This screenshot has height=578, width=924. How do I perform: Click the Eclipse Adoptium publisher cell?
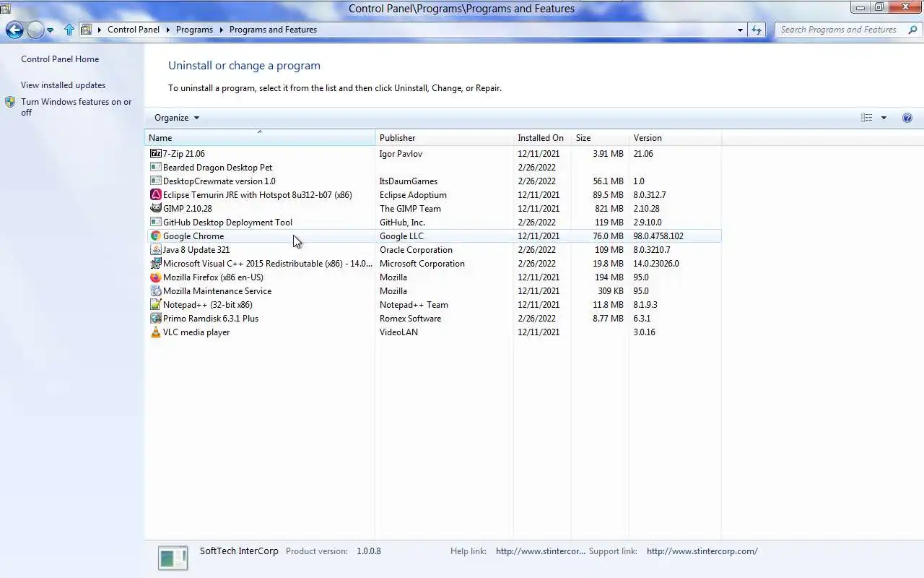tap(413, 194)
